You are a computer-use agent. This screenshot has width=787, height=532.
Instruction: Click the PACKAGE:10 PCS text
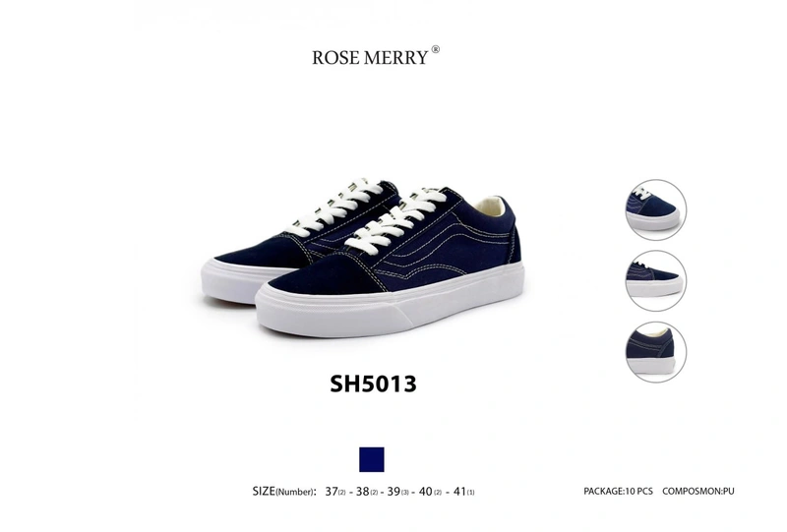tap(618, 491)
